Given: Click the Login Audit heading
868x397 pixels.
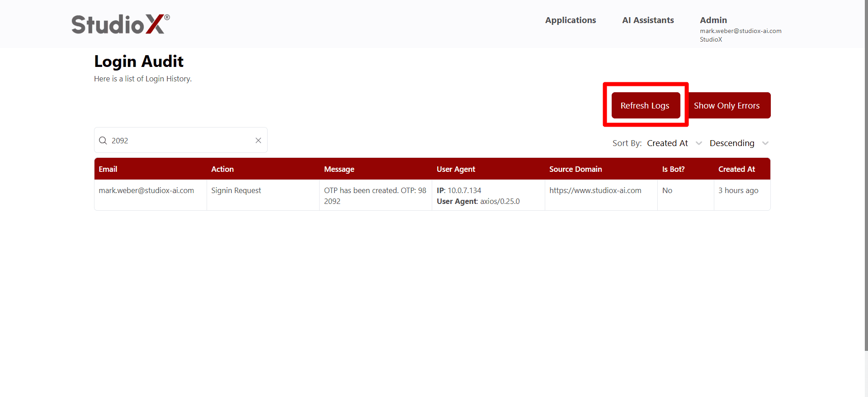Looking at the screenshot, I should click(139, 61).
